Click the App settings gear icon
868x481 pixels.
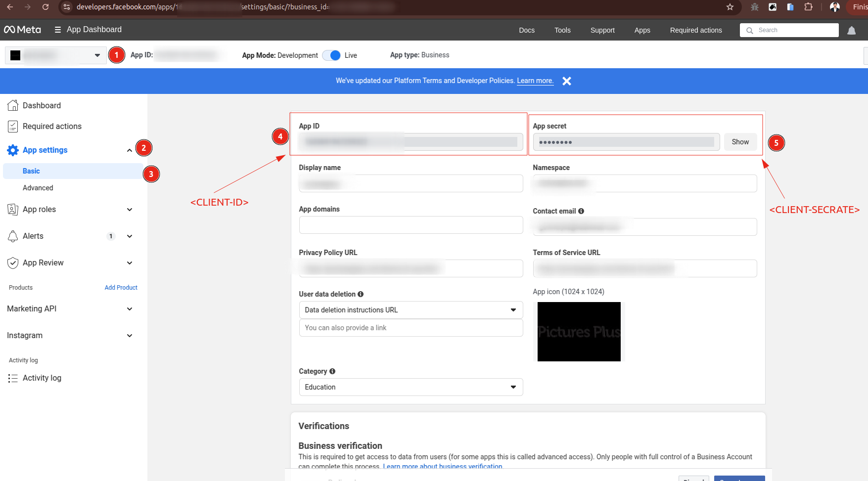tap(13, 150)
